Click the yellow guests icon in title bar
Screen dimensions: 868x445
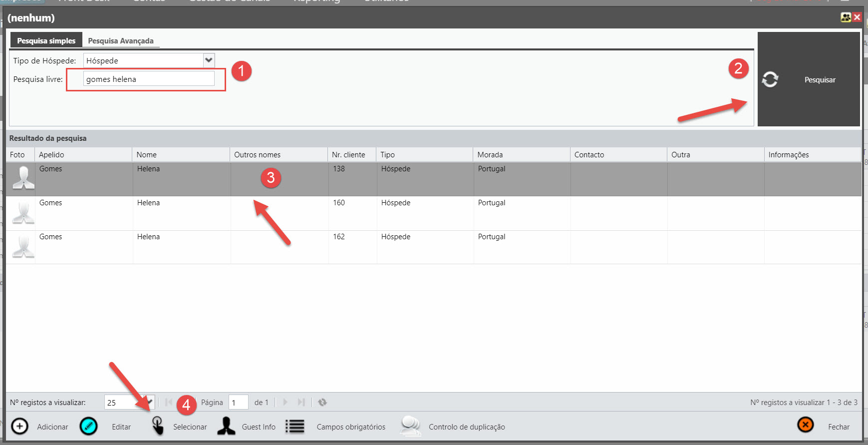845,17
